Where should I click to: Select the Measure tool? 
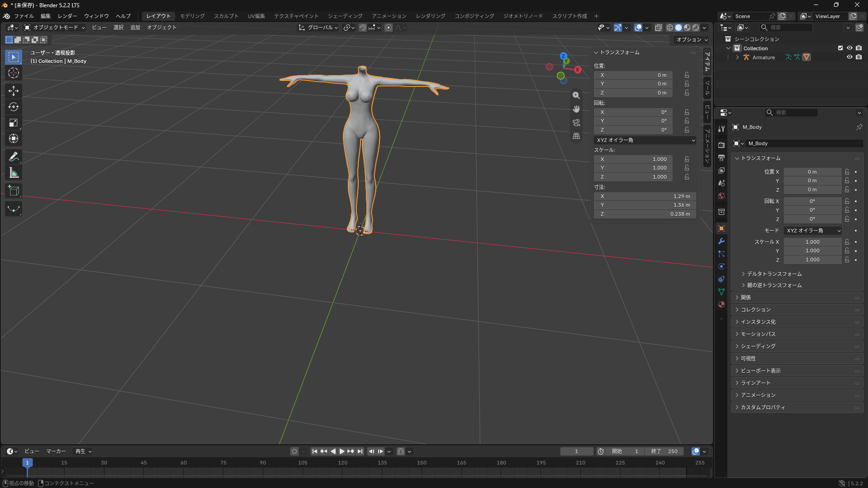(14, 173)
